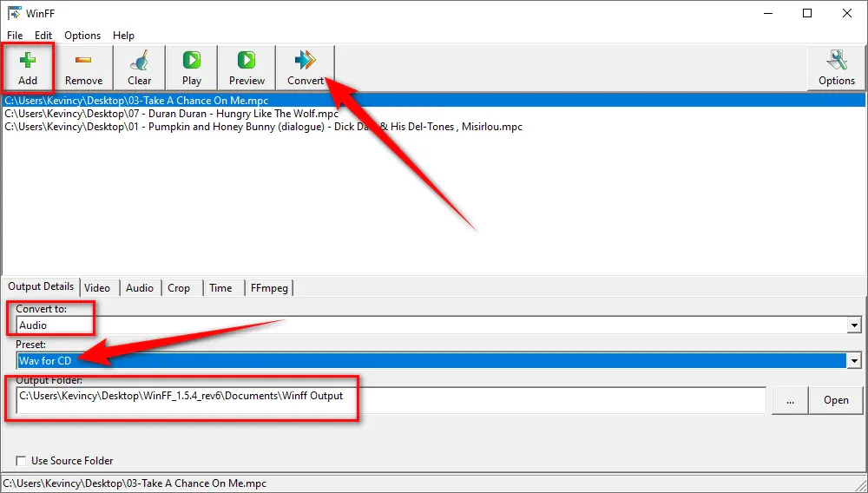Select Duran Duran Hungry Like The Wolf.mpc
The width and height of the screenshot is (868, 493).
tap(433, 114)
